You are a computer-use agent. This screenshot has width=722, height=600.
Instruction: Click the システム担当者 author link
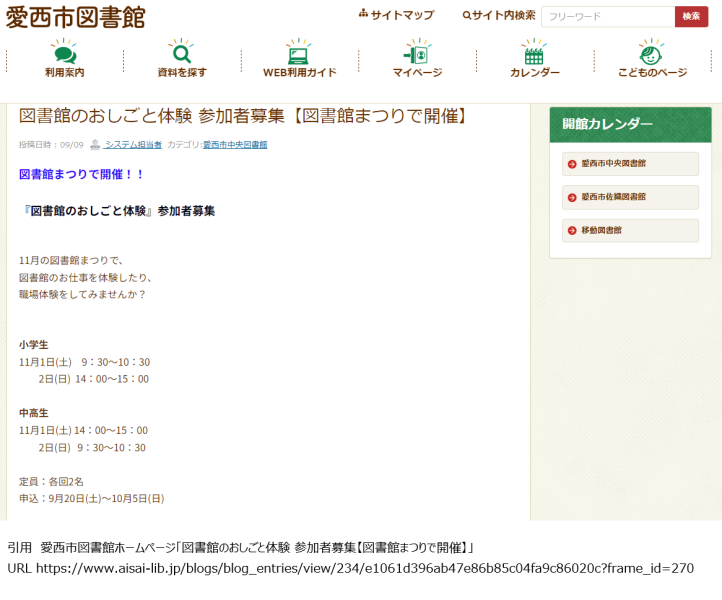[133, 145]
